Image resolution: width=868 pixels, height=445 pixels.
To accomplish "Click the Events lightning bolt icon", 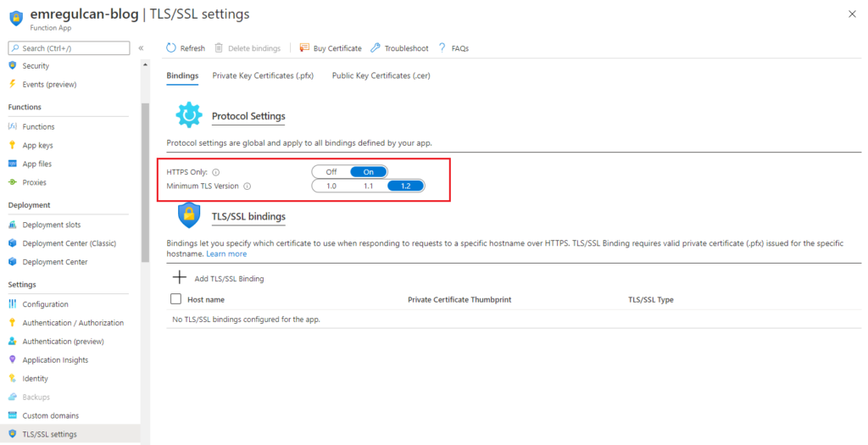I will point(13,84).
